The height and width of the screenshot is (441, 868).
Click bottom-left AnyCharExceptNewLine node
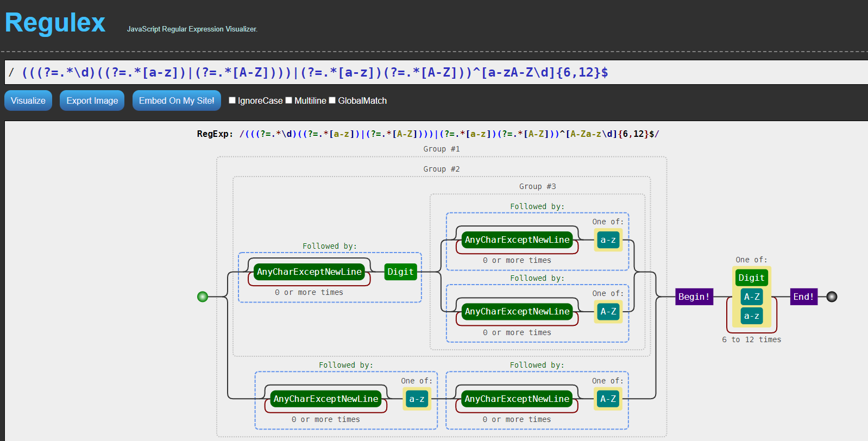(x=326, y=399)
